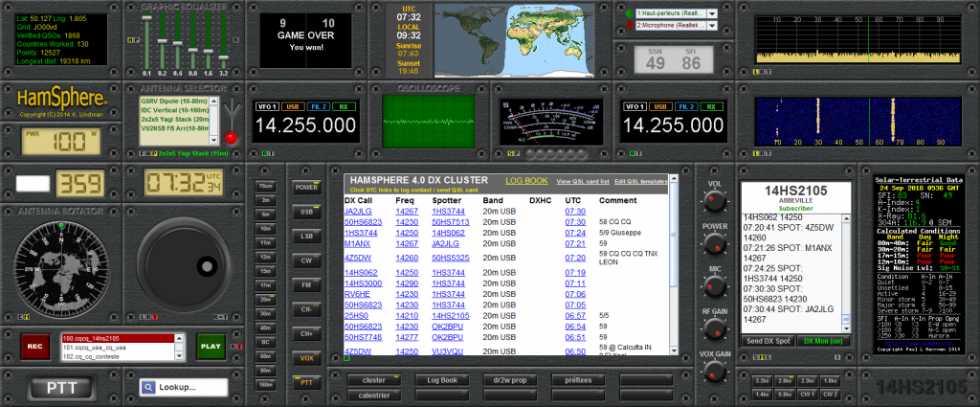Screen dimensions: 980x407
Task: Click DX call JA2JLG link
Action: point(358,212)
